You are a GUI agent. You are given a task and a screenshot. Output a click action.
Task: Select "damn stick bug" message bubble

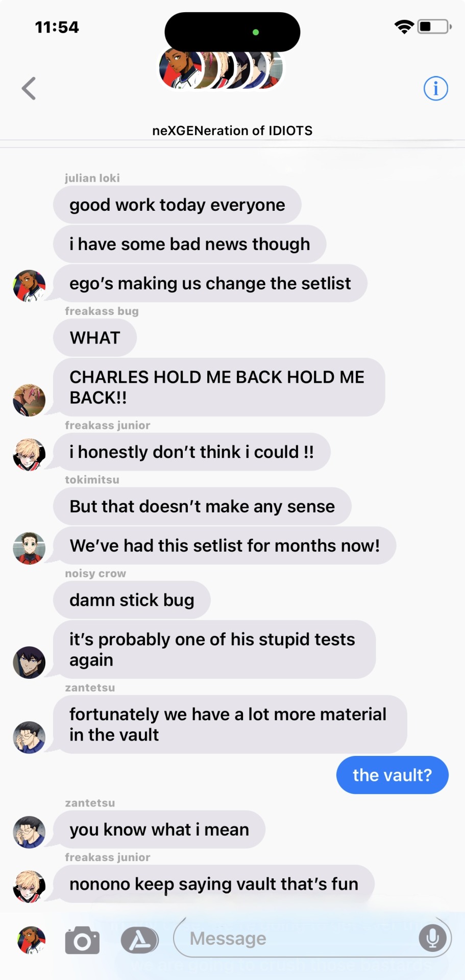click(x=132, y=600)
